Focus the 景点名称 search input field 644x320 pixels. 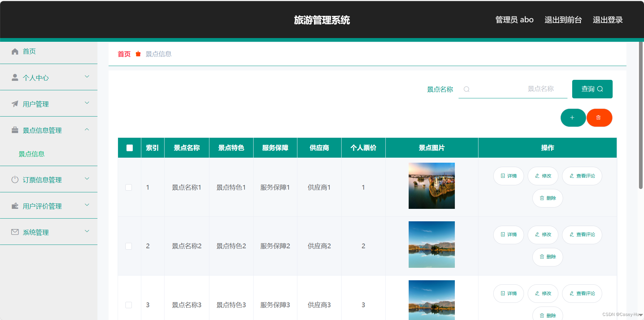[x=513, y=89]
